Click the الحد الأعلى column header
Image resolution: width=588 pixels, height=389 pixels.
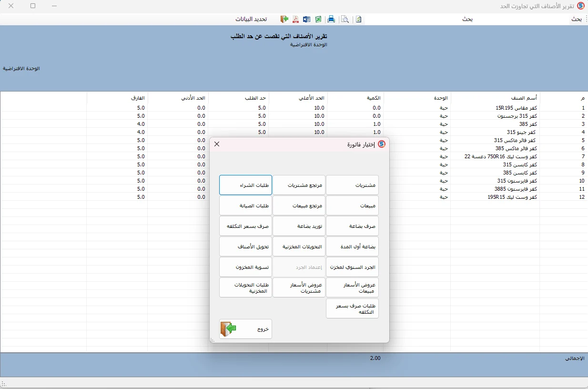pos(298,98)
